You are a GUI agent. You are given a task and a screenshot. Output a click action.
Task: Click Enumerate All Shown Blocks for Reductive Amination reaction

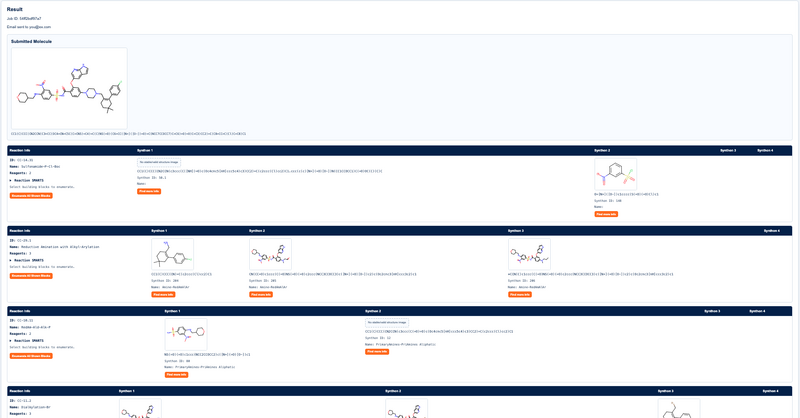click(x=31, y=276)
